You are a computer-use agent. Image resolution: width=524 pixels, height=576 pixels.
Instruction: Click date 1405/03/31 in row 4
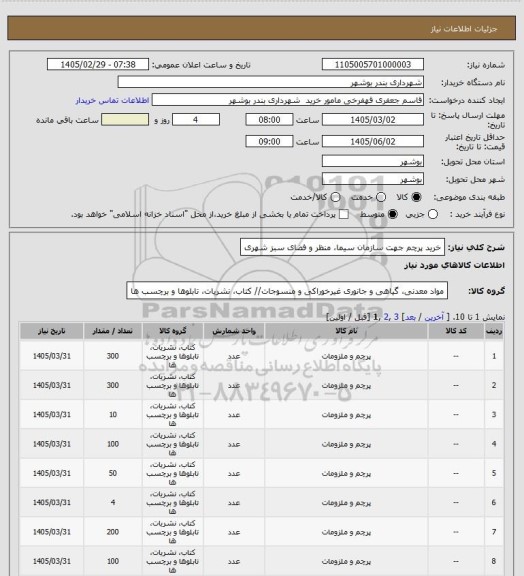[x=51, y=444]
